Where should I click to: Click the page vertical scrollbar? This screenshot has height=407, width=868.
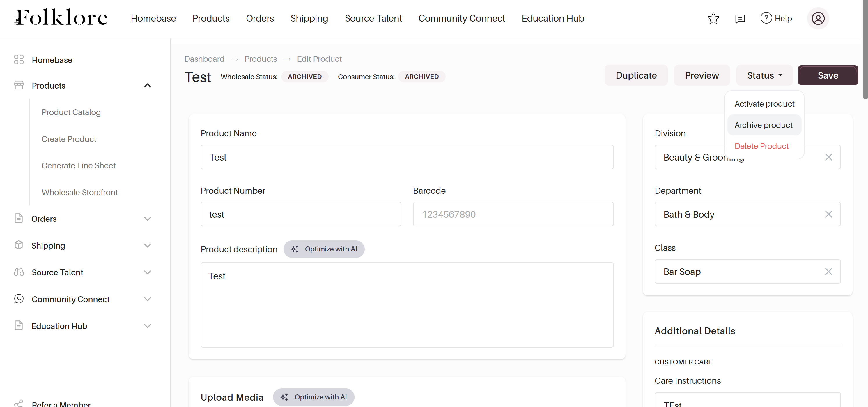tap(865, 50)
